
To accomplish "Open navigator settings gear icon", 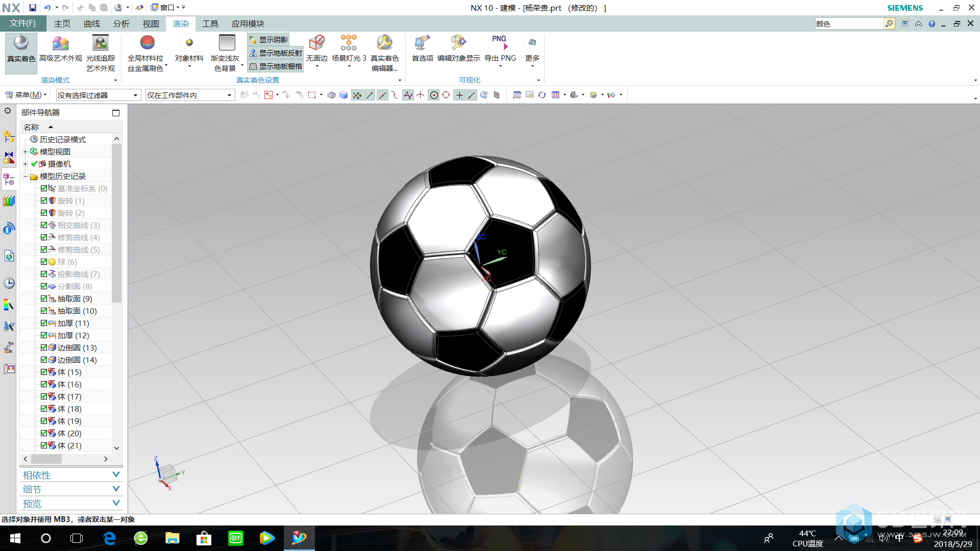I will (x=8, y=111).
